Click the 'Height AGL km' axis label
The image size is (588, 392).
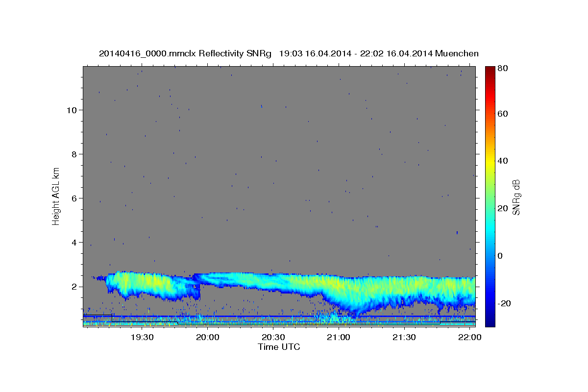[56, 197]
